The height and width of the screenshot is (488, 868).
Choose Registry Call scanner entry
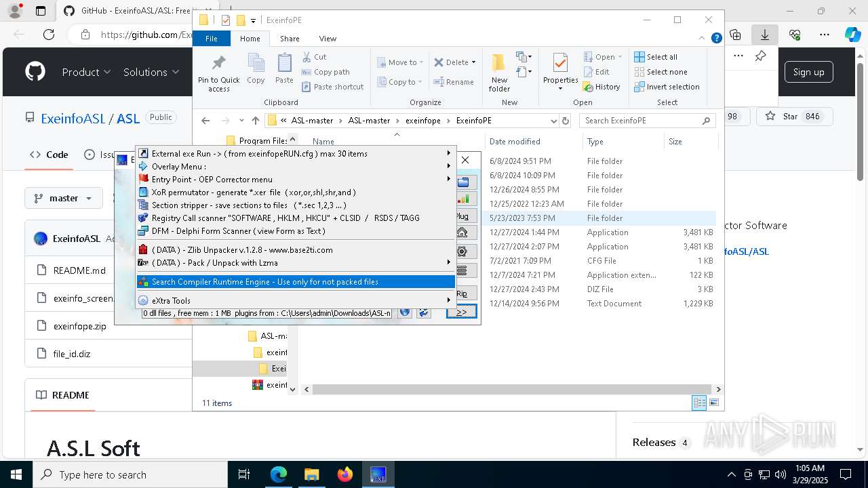tap(295, 218)
